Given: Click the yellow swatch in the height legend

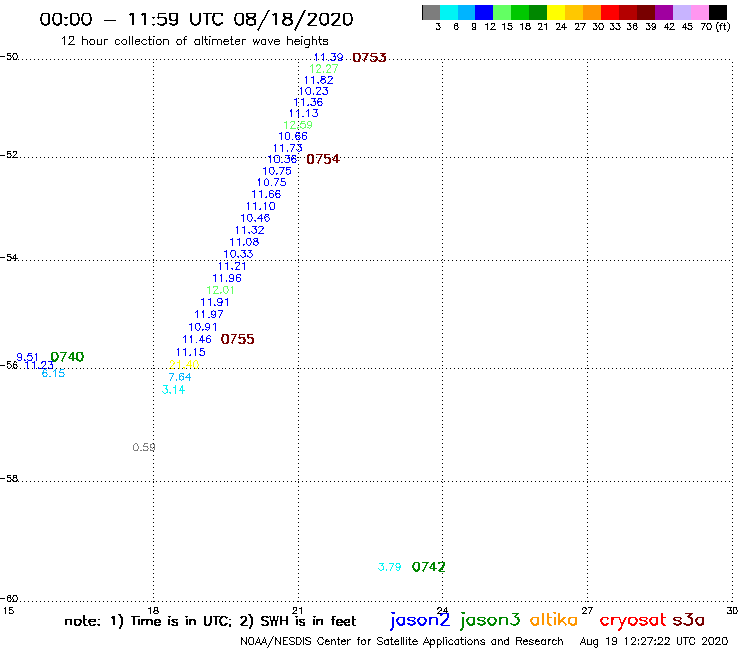Looking at the screenshot, I should pyautogui.click(x=556, y=12).
